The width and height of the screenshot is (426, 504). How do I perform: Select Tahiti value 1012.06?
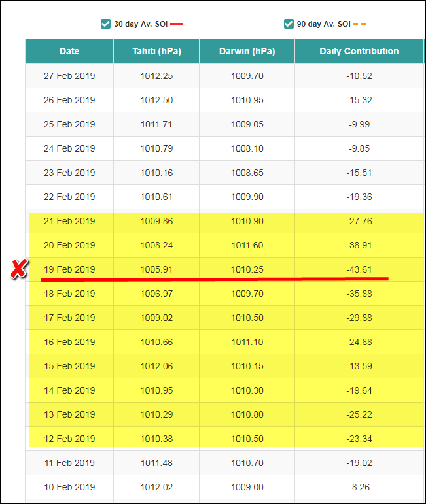[156, 366]
